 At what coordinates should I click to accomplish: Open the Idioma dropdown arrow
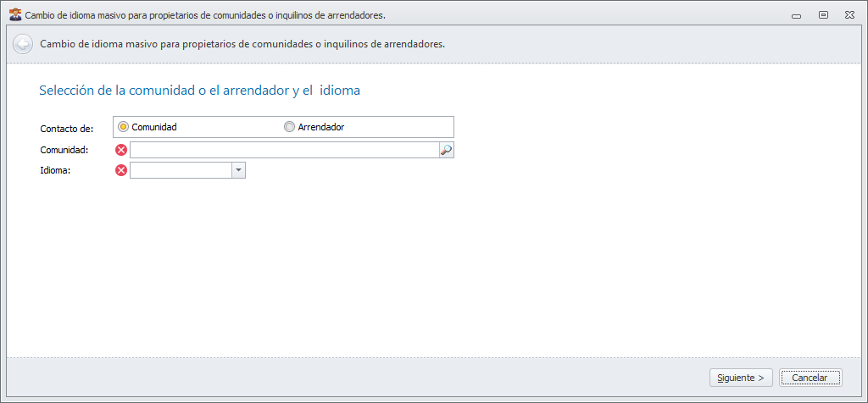(x=238, y=171)
